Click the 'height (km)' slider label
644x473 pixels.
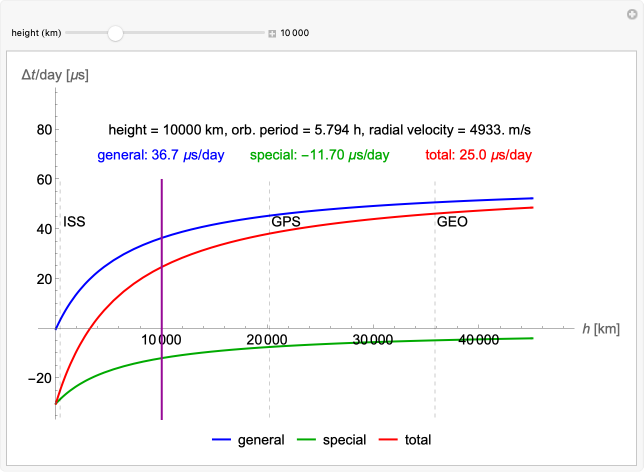(x=36, y=33)
